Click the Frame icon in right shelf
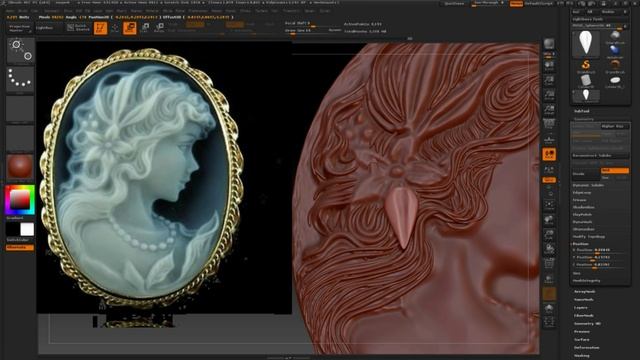The image size is (640, 360). pos(549,204)
